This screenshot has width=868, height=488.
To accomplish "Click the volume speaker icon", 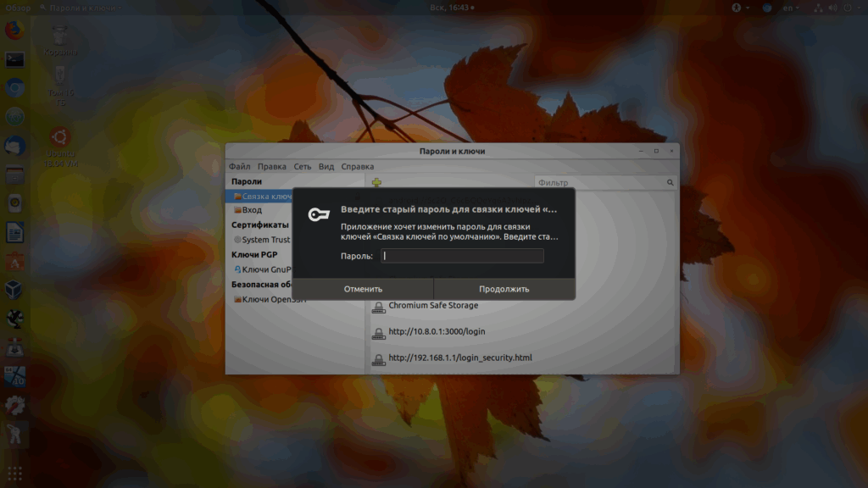I will 833,8.
